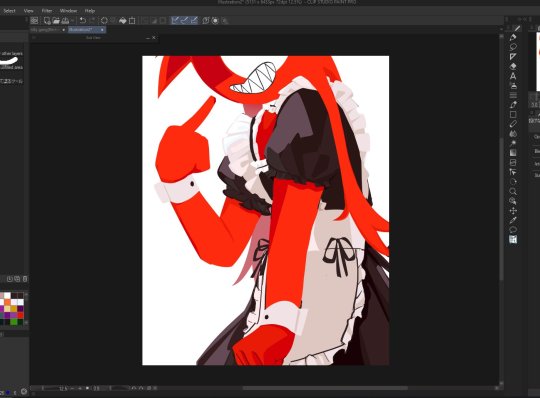Close the highlighted Illustration canvas tab
540x398 pixels.
[x=102, y=30]
